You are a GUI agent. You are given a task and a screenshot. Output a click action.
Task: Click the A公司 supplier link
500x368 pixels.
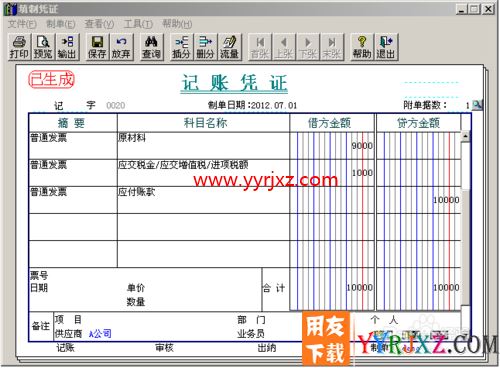click(100, 333)
